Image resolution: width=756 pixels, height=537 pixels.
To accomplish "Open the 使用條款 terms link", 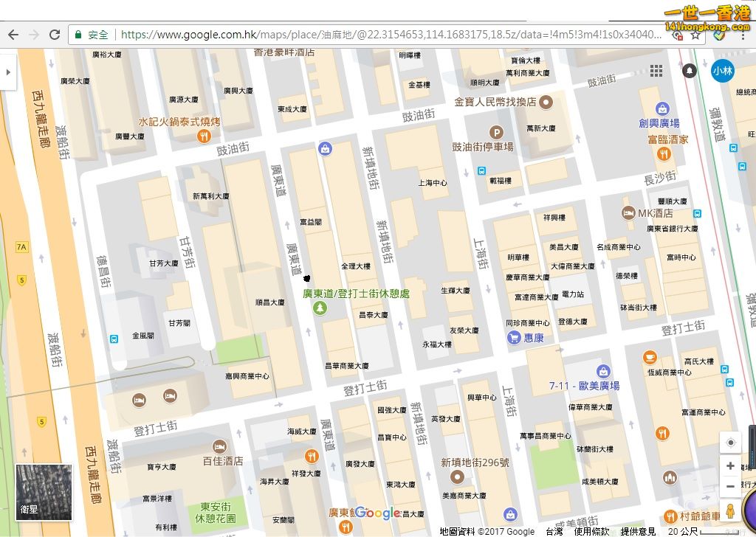I will (x=591, y=531).
